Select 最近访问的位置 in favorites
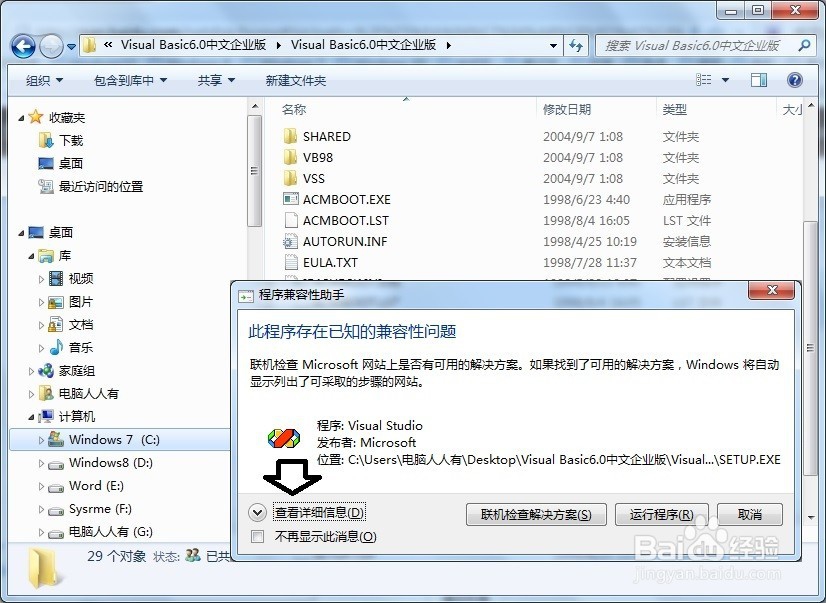 tap(101, 186)
